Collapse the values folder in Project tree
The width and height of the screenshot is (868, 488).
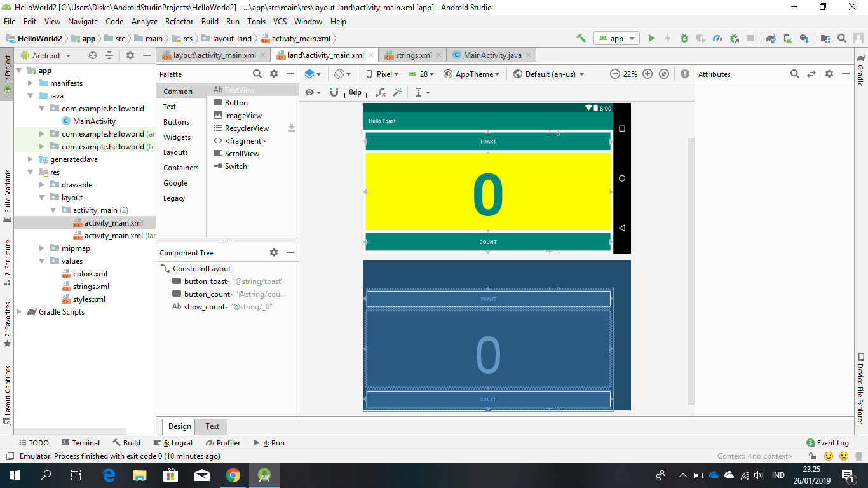pyautogui.click(x=42, y=261)
